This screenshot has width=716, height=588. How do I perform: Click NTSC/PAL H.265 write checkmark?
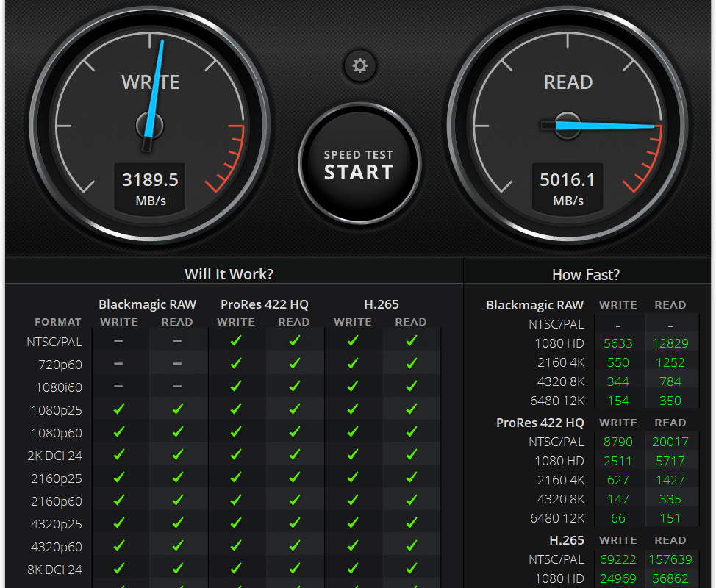pyautogui.click(x=353, y=340)
